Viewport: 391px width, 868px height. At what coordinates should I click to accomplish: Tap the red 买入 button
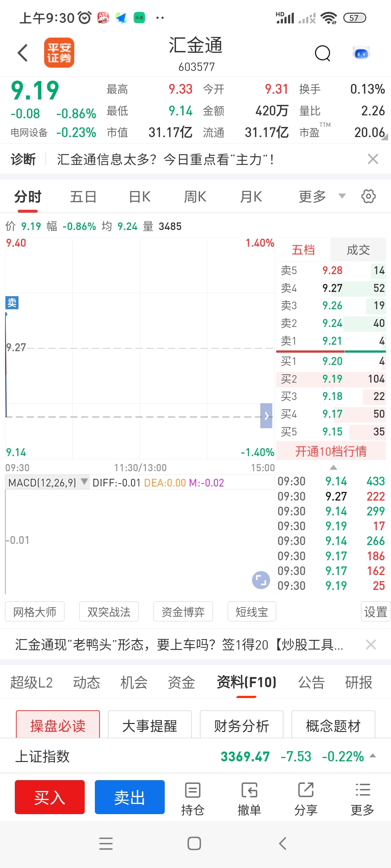50,797
